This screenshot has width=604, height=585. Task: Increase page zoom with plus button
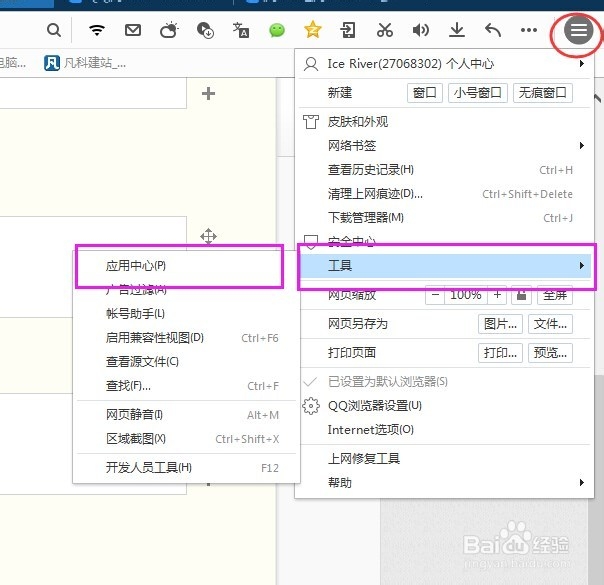[497, 295]
